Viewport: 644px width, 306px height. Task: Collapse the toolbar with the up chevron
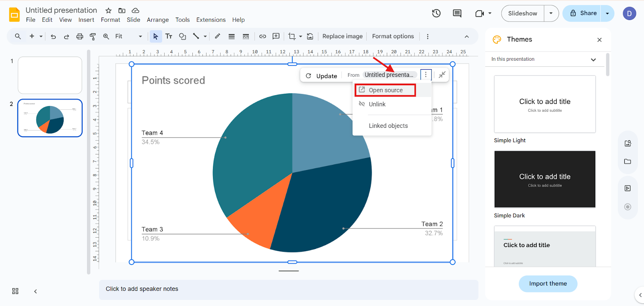[x=466, y=37]
